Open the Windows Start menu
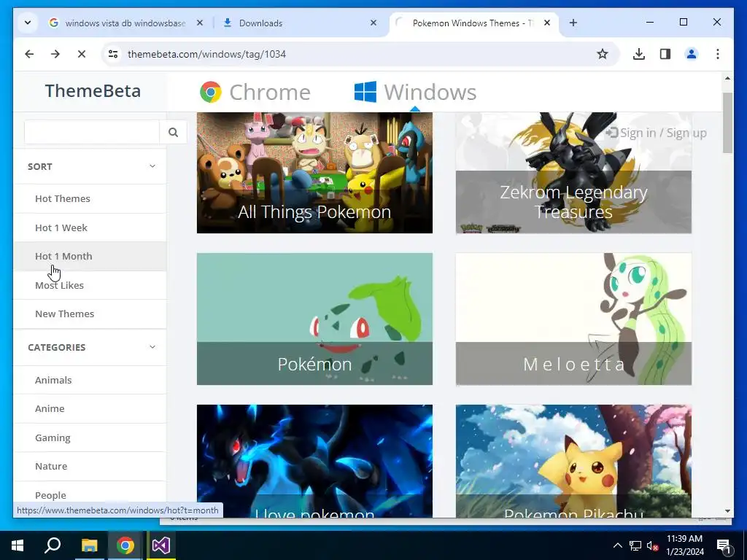747x560 pixels. (x=18, y=545)
